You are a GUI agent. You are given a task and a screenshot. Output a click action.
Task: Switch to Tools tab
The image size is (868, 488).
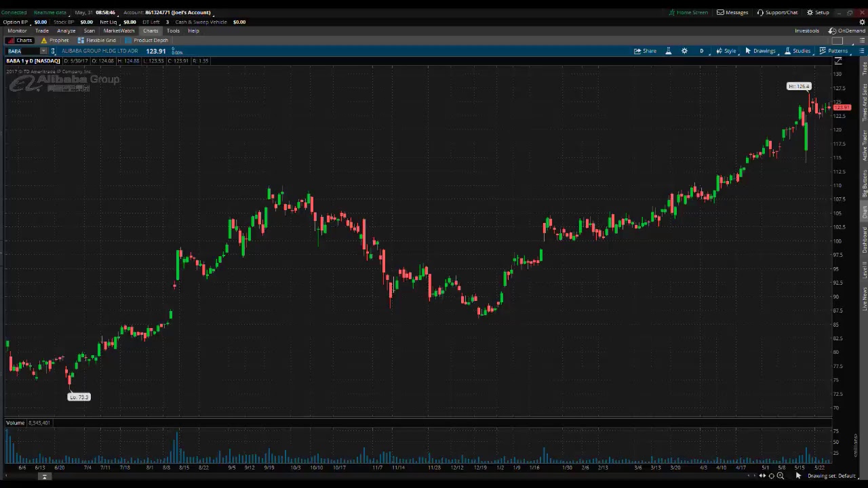click(173, 30)
